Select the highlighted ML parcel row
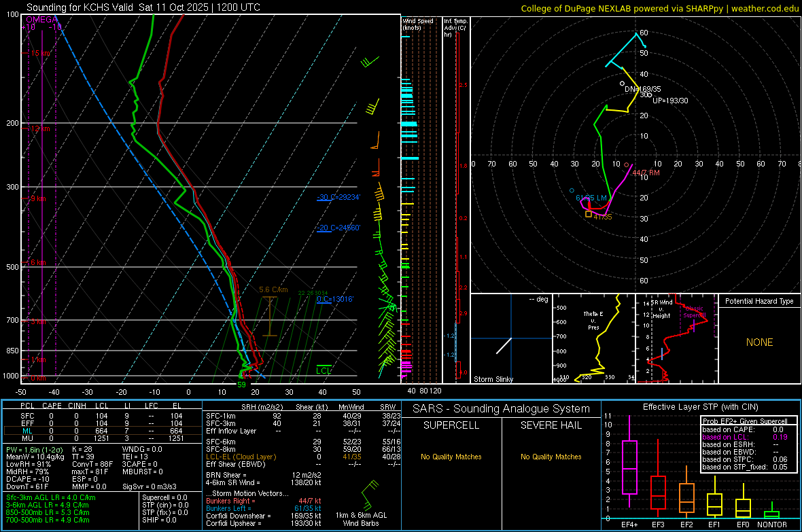Image resolution: width=802 pixels, height=532 pixels. pos(103,431)
